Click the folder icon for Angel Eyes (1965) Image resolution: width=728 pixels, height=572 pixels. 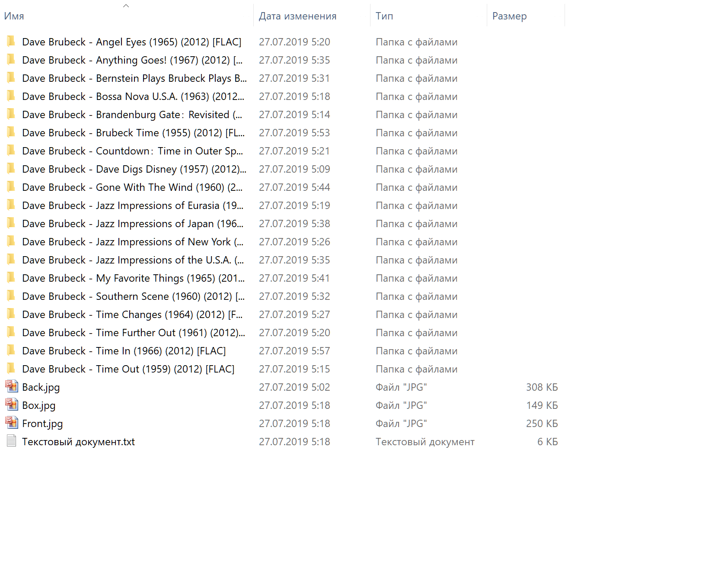click(x=11, y=42)
